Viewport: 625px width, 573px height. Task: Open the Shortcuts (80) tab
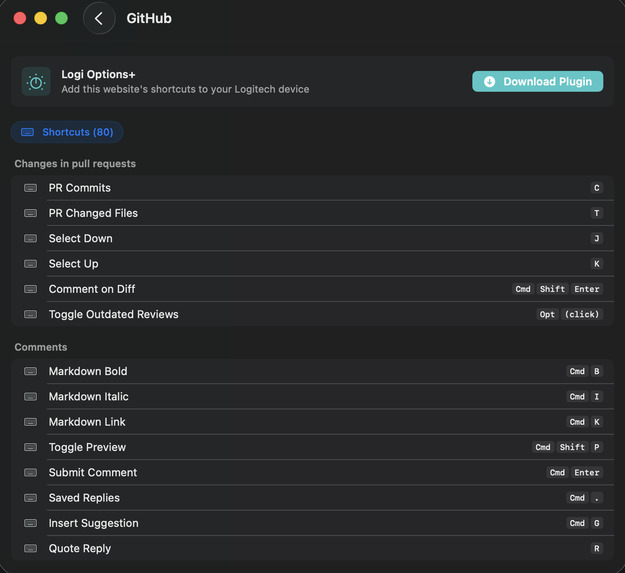(x=67, y=132)
